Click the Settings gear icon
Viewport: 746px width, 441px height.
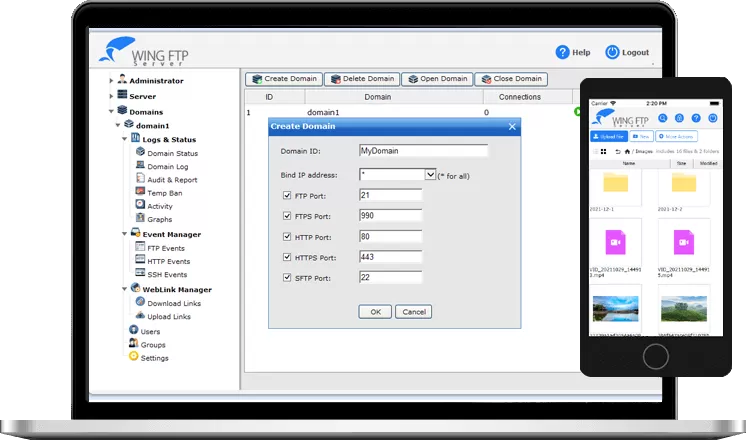click(x=134, y=356)
